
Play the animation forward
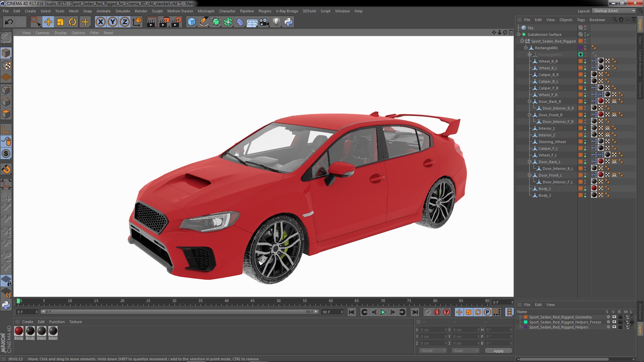pyautogui.click(x=383, y=312)
